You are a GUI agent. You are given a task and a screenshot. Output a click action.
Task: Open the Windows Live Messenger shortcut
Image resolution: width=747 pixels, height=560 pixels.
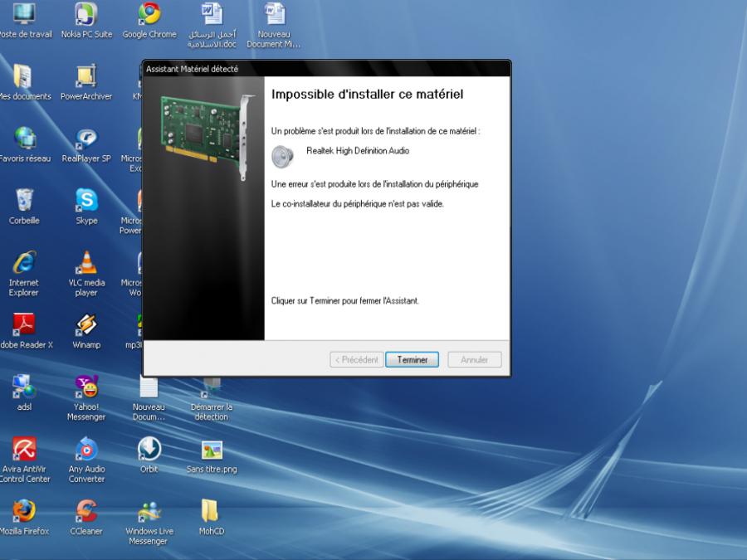[x=149, y=511]
